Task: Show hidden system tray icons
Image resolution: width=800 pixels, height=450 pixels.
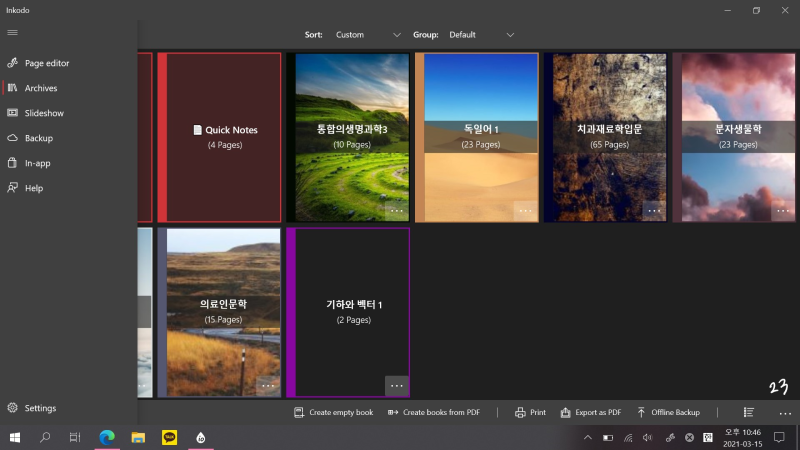Action: coord(588,437)
